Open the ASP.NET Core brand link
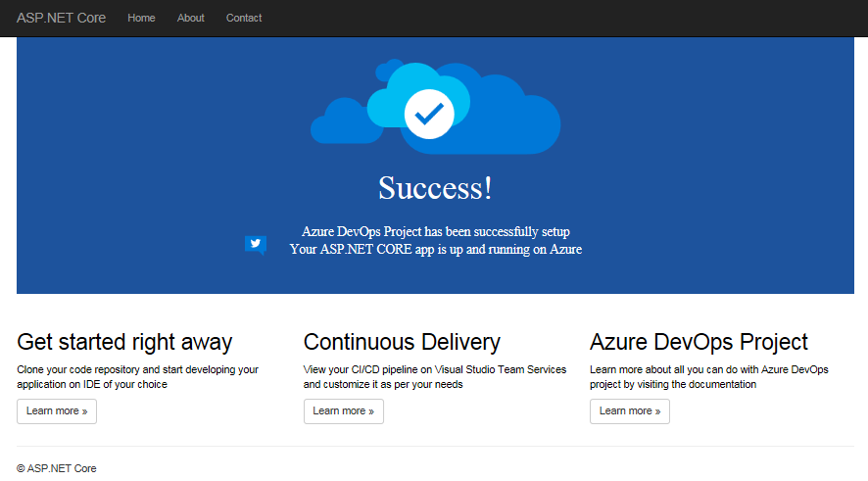 coord(61,19)
